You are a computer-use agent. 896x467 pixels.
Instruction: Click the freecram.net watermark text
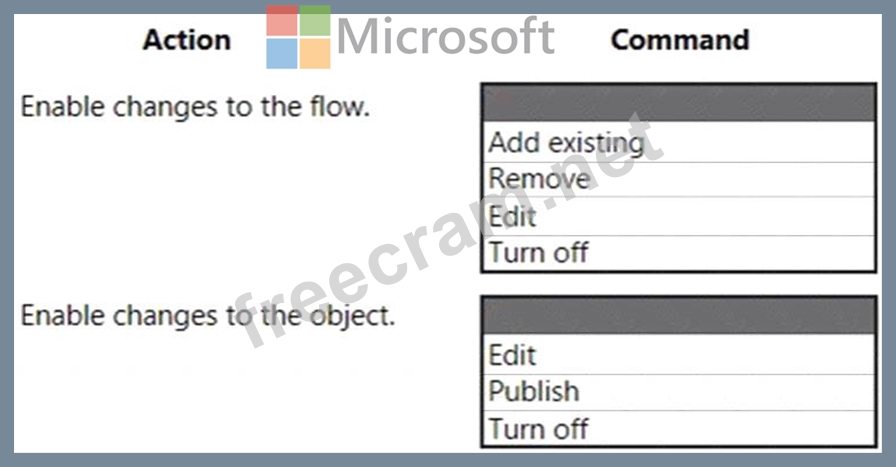[x=450, y=235]
